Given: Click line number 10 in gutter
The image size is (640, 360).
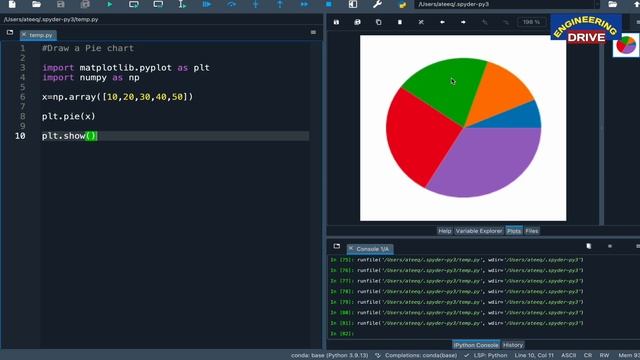Looking at the screenshot, I should [20, 136].
